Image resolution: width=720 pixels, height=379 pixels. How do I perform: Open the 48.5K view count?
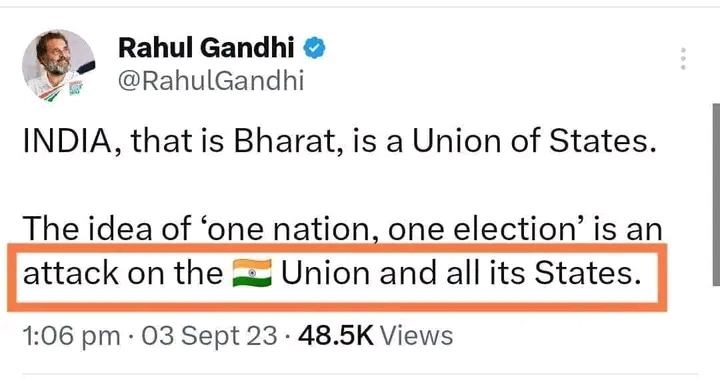(x=336, y=336)
